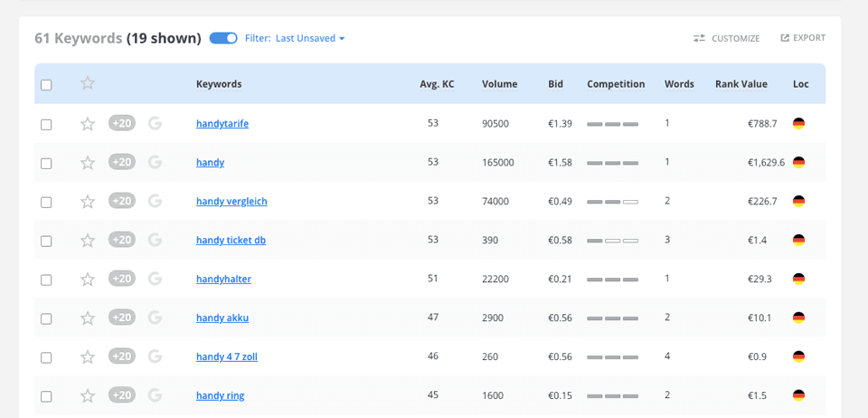868x418 pixels.
Task: Sort table by Rank Value column
Action: (741, 84)
